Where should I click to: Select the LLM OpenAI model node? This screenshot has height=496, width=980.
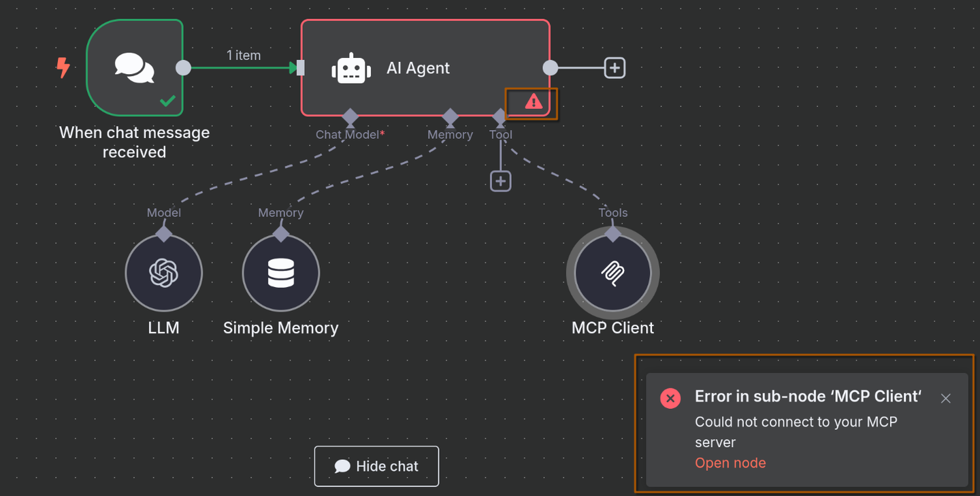point(163,274)
